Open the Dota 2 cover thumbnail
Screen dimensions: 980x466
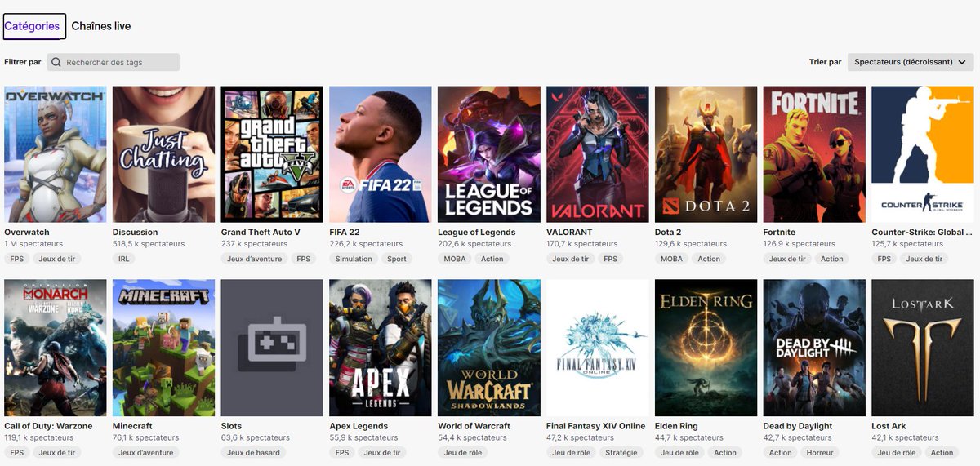706,154
